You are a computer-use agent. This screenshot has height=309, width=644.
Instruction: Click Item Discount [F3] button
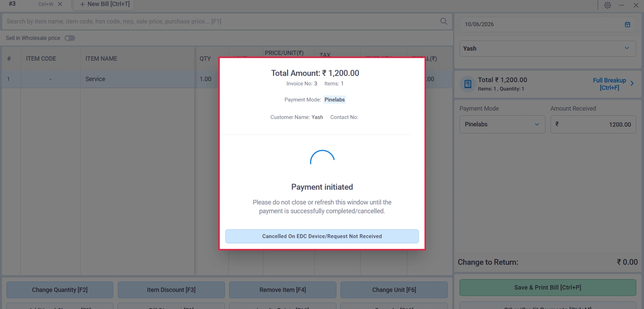pos(171,290)
